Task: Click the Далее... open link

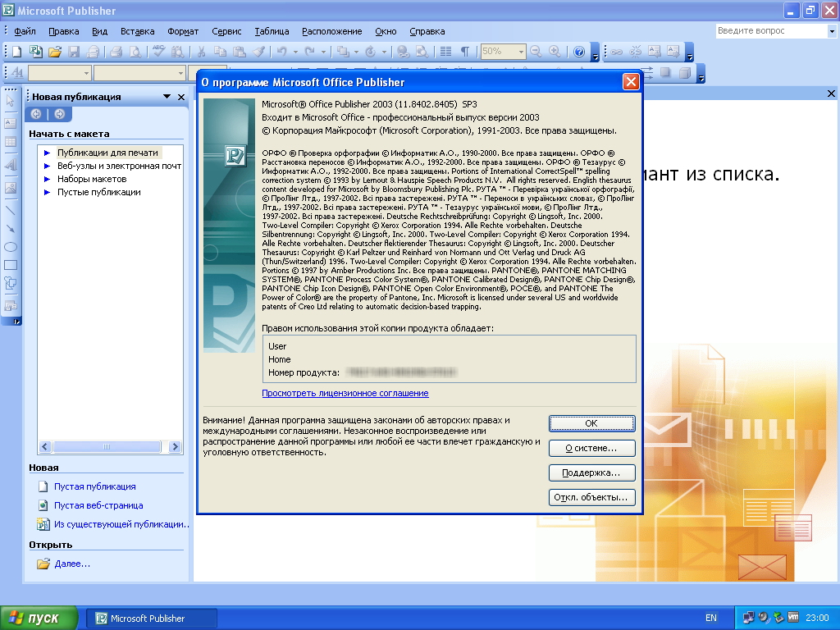Action: pyautogui.click(x=72, y=564)
